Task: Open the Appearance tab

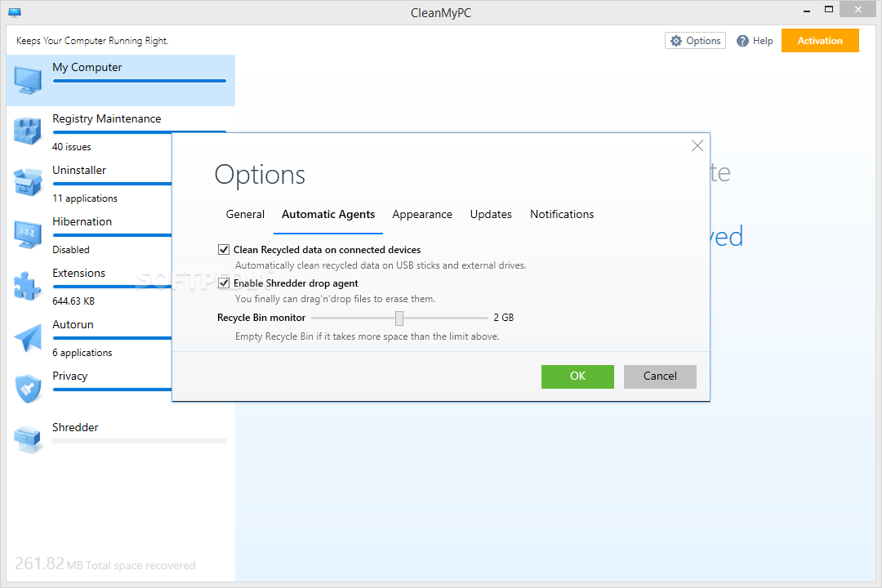Action: pyautogui.click(x=422, y=215)
